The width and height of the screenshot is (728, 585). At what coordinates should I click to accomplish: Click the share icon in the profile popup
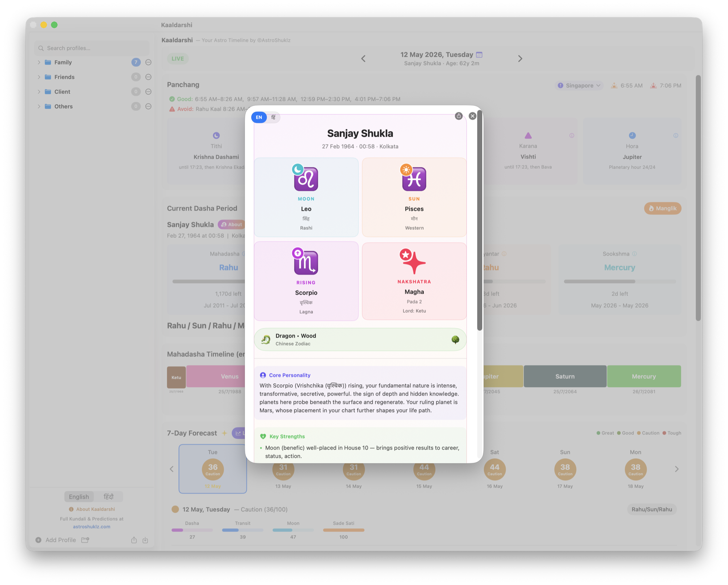click(x=459, y=116)
